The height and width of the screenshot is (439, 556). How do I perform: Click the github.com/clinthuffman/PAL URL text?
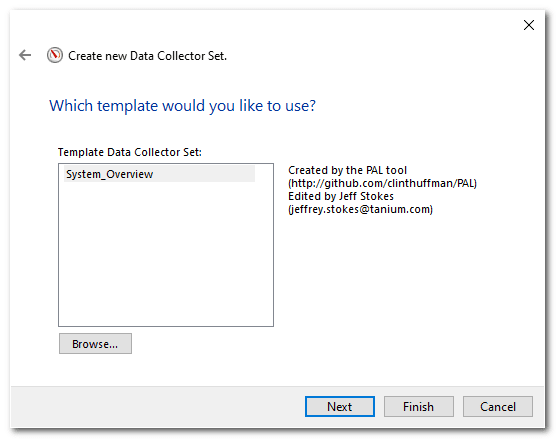pyautogui.click(x=383, y=183)
